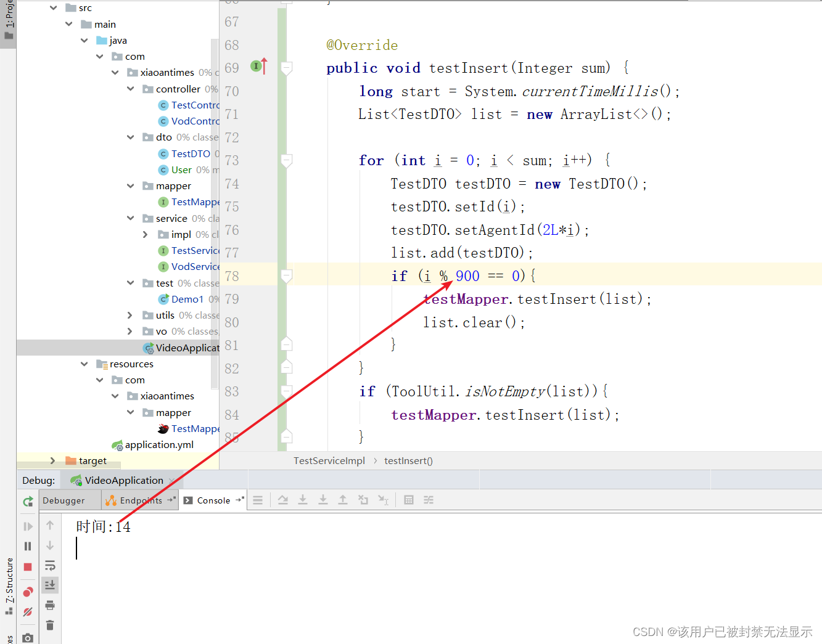822x644 pixels.
Task: Open the 1: Project side tool window
Action: tap(9, 22)
